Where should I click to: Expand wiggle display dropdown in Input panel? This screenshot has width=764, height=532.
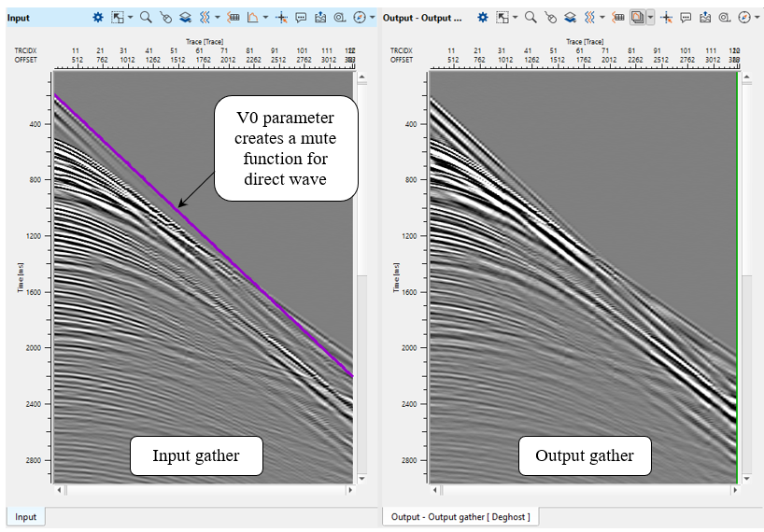tap(218, 18)
